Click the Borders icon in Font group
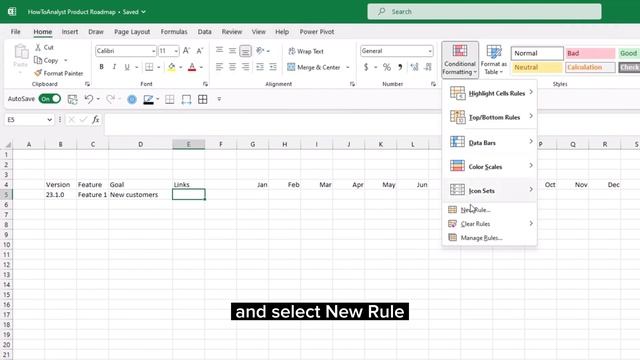The image size is (640, 360). tap(149, 67)
